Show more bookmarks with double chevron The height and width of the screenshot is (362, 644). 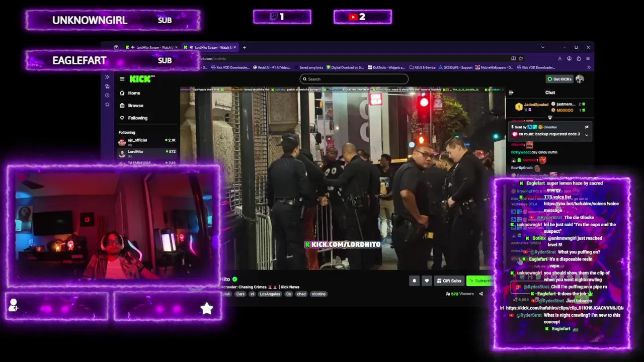click(588, 67)
